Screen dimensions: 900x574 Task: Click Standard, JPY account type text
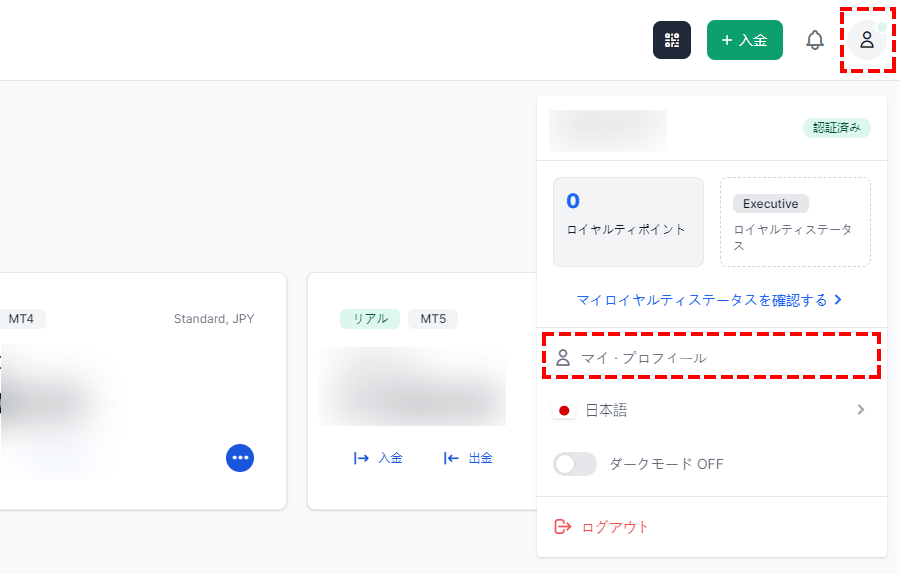coord(214,319)
